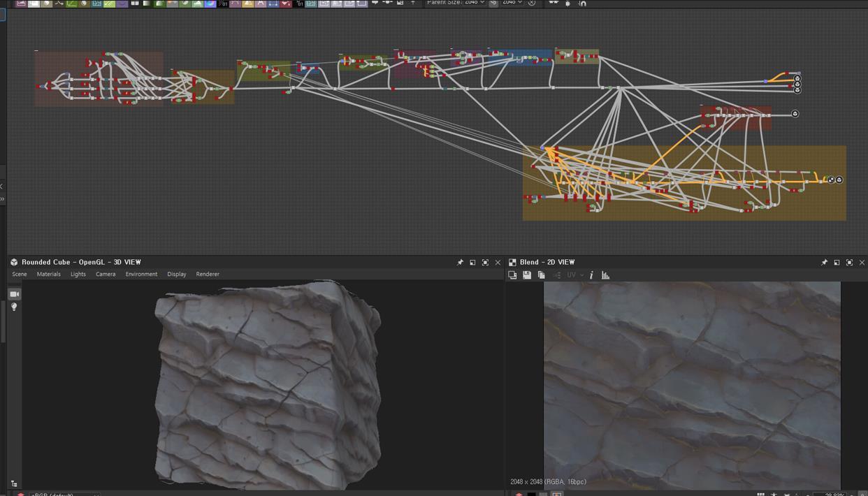The image size is (868, 496).
Task: Pin the Rounded Cube 3D VIEW panel
Action: (x=460, y=263)
